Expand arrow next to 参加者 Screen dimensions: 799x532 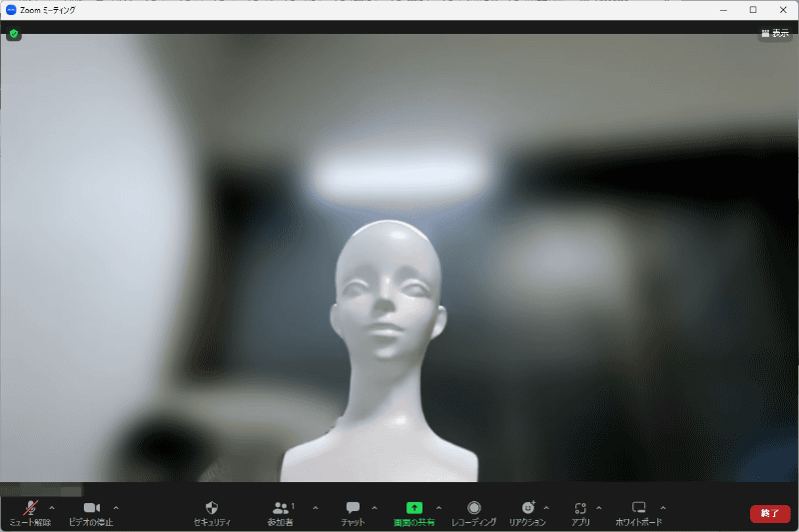(x=316, y=508)
